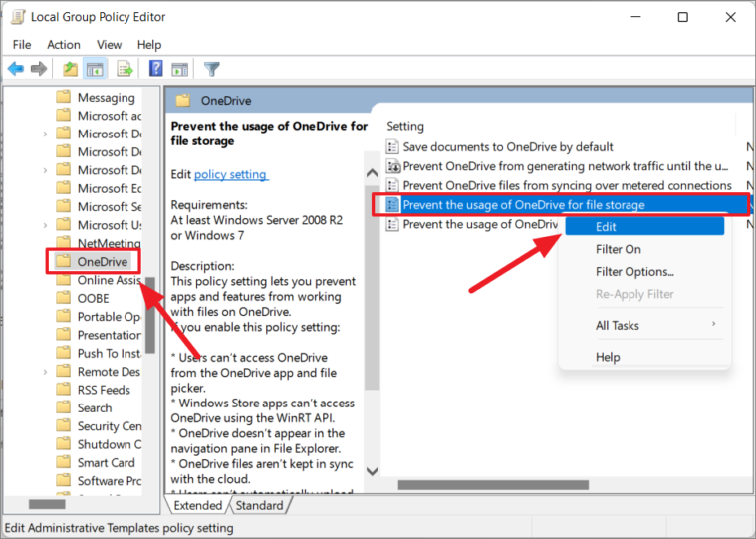Open the Action menu

point(64,45)
